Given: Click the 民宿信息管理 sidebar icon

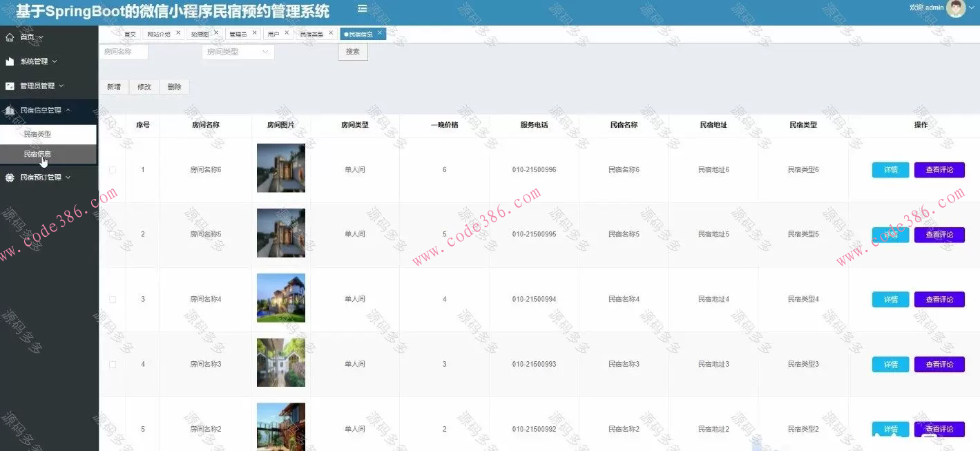Looking at the screenshot, I should 10,110.
